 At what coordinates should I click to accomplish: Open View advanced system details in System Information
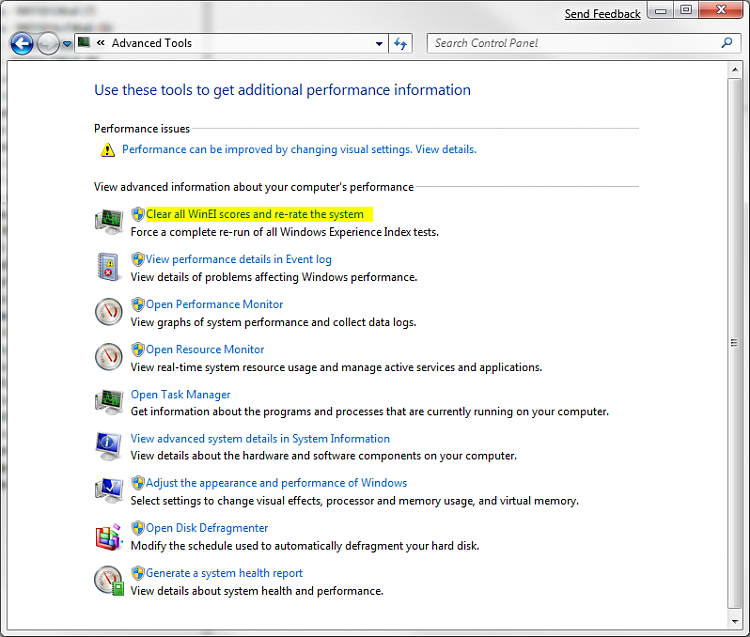coord(260,439)
